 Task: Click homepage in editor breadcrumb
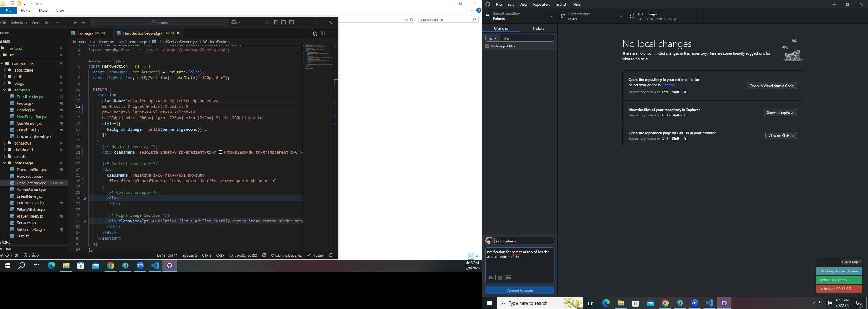coord(137,42)
